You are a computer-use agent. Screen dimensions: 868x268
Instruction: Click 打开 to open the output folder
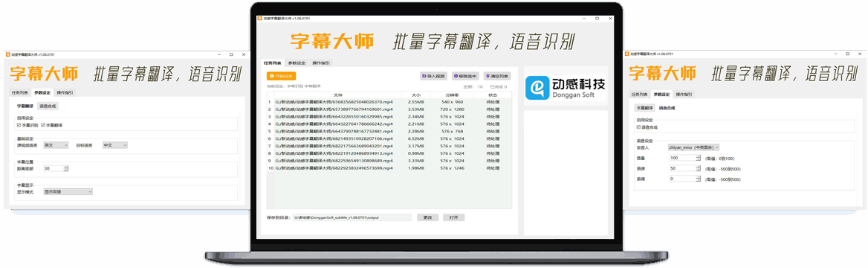click(x=453, y=217)
